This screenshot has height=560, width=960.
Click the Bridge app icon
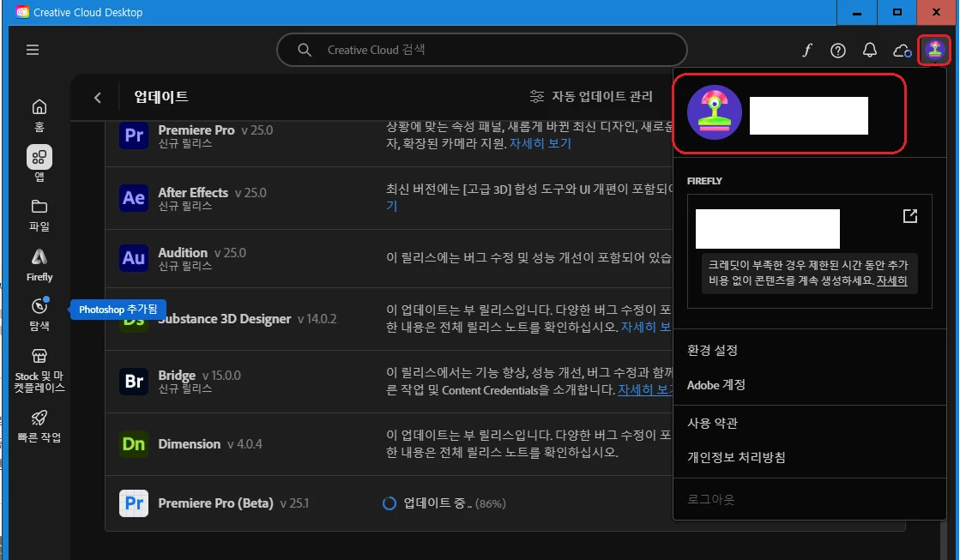134,382
